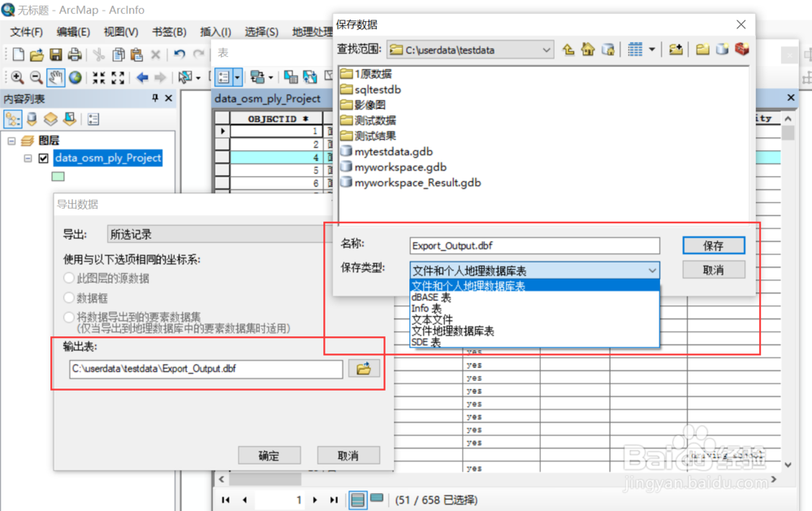
Task: Open 书签(B) menu
Action: [x=169, y=32]
